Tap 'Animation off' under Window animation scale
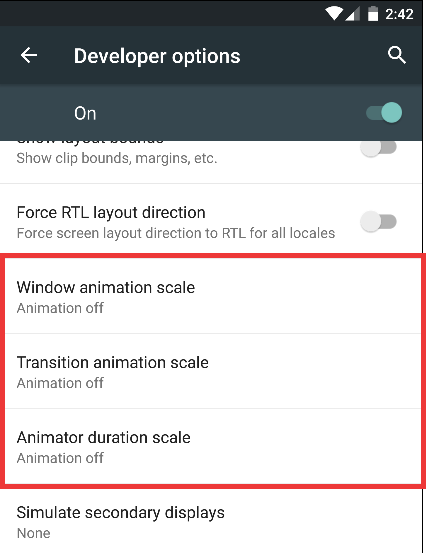Viewport: 426px width, 553px height. tap(60, 308)
